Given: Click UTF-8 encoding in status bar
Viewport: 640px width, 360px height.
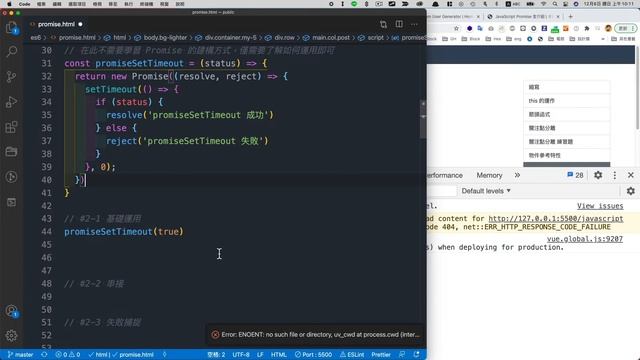Looking at the screenshot, I should click(241, 355).
